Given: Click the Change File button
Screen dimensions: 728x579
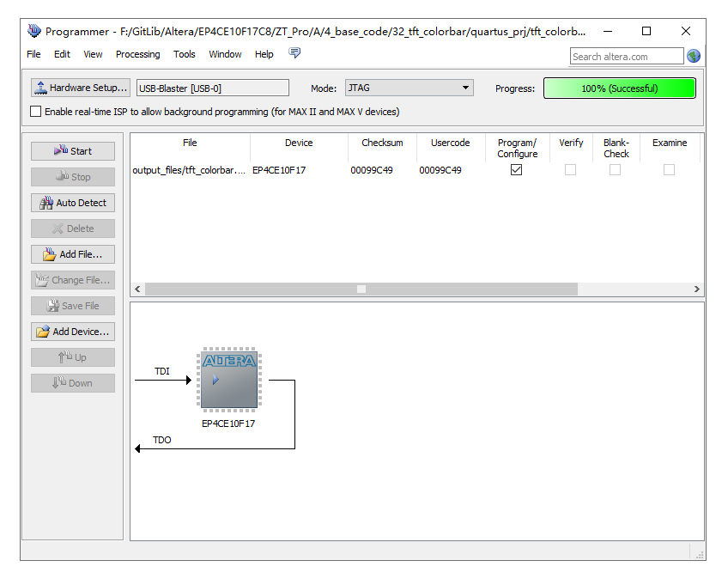Looking at the screenshot, I should tap(73, 280).
